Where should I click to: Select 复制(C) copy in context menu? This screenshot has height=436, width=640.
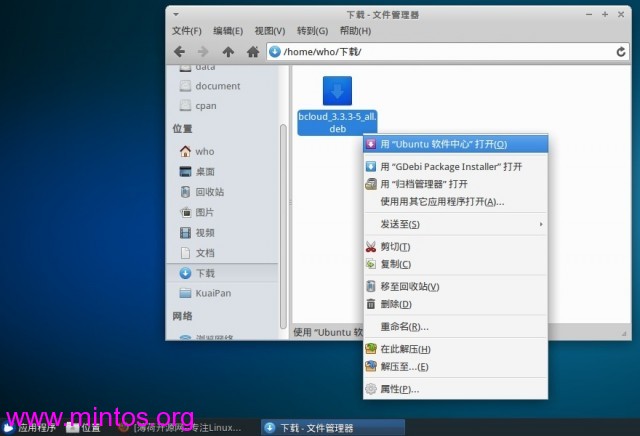click(x=456, y=264)
